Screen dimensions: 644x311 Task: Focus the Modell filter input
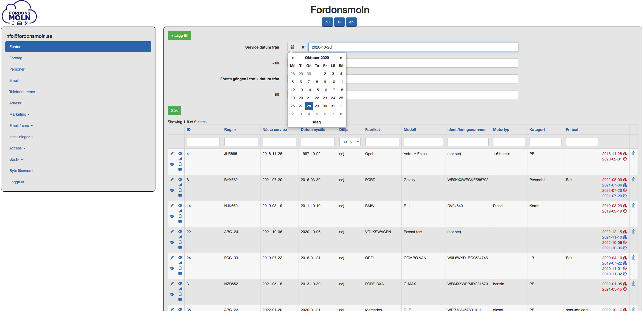click(423, 142)
